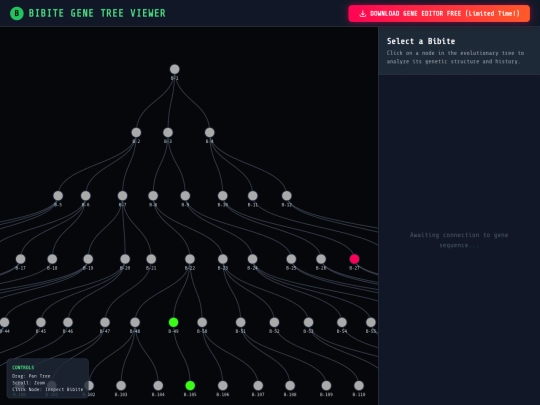Analyze the green node B-105
This screenshot has height=405, width=540.
190,386
